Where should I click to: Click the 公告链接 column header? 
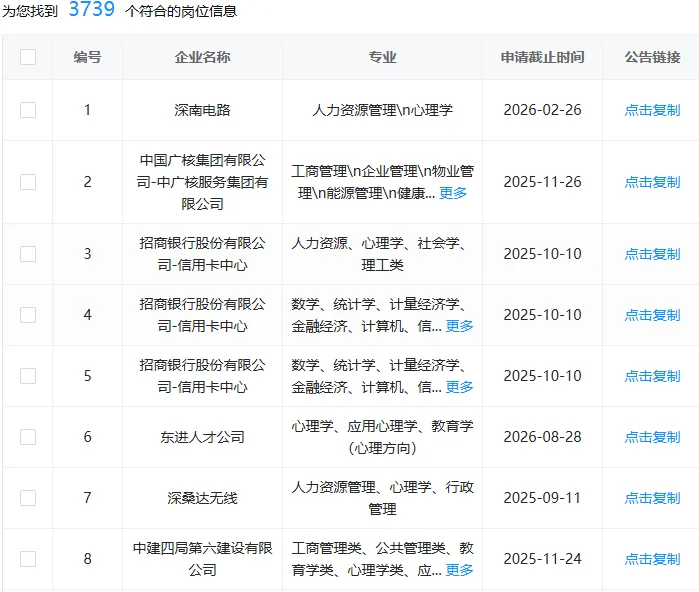tap(652, 57)
